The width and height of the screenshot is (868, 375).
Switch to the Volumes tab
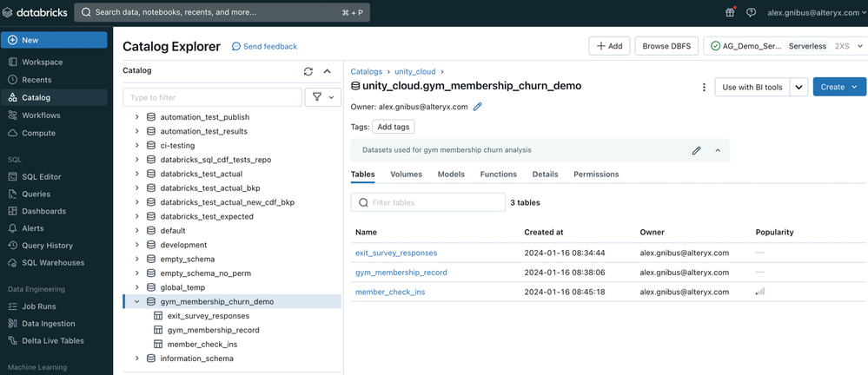pos(407,174)
